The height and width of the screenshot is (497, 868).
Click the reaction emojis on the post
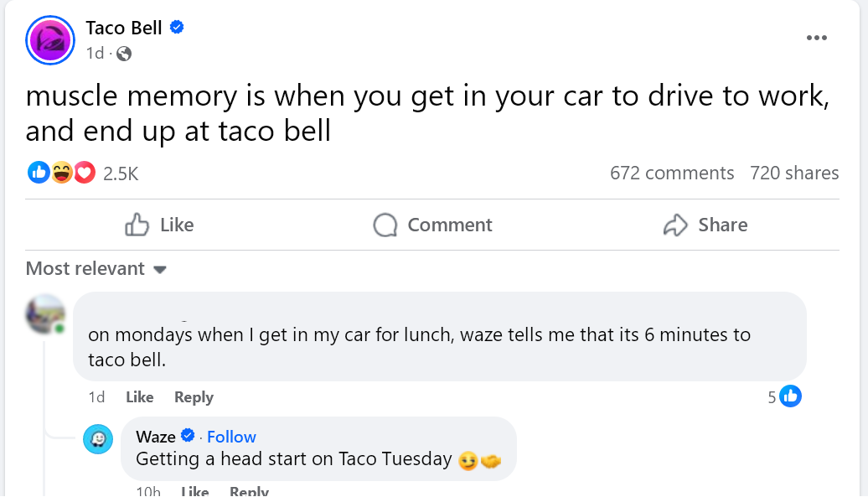pos(61,173)
